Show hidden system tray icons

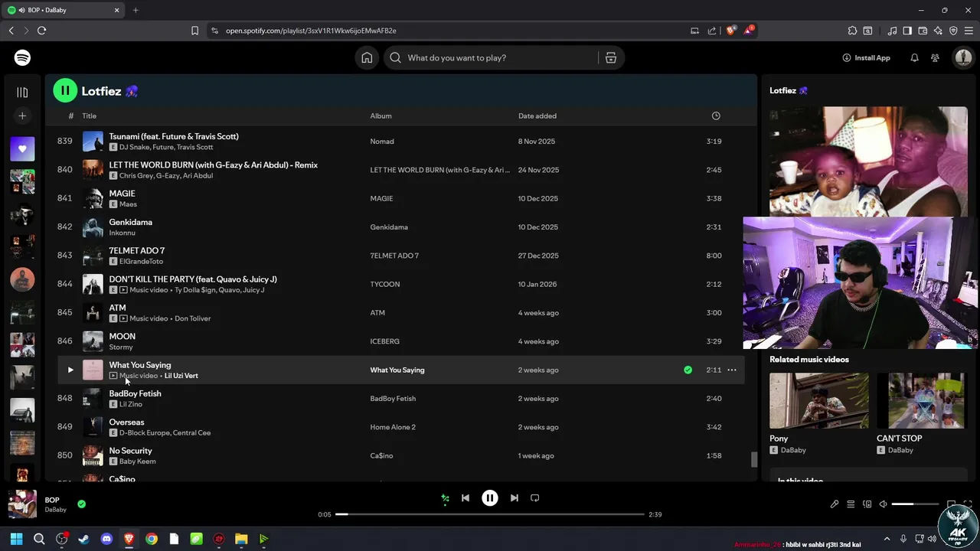887,539
